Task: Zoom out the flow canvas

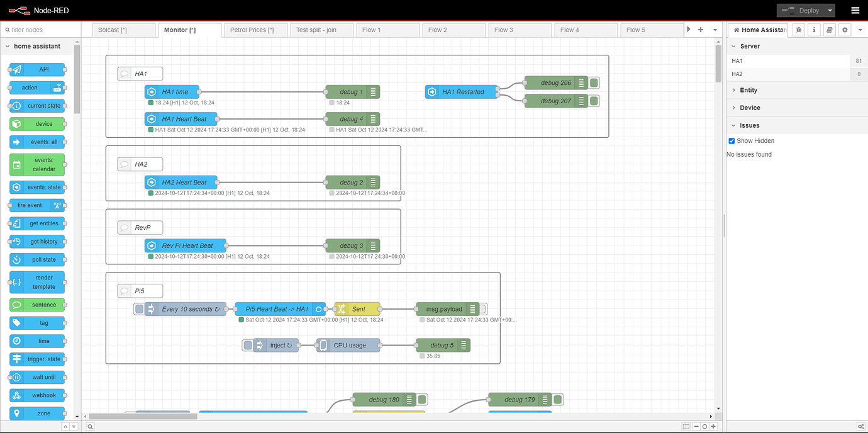Action: [696, 427]
